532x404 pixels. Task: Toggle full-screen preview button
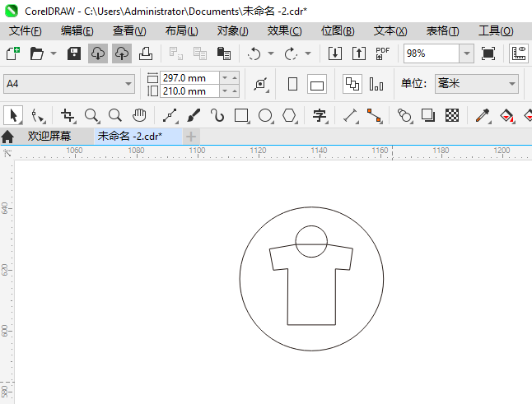click(488, 53)
